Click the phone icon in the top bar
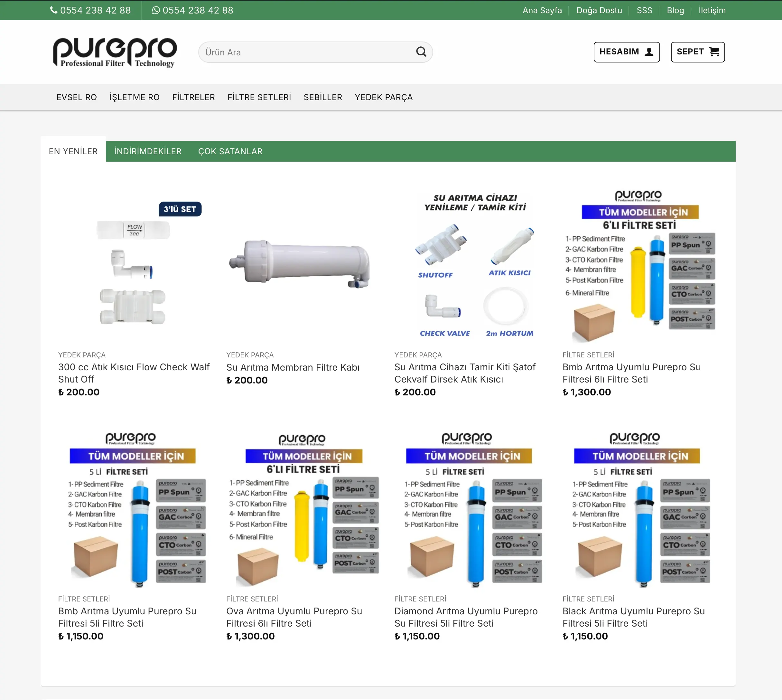782x700 pixels. [x=54, y=10]
